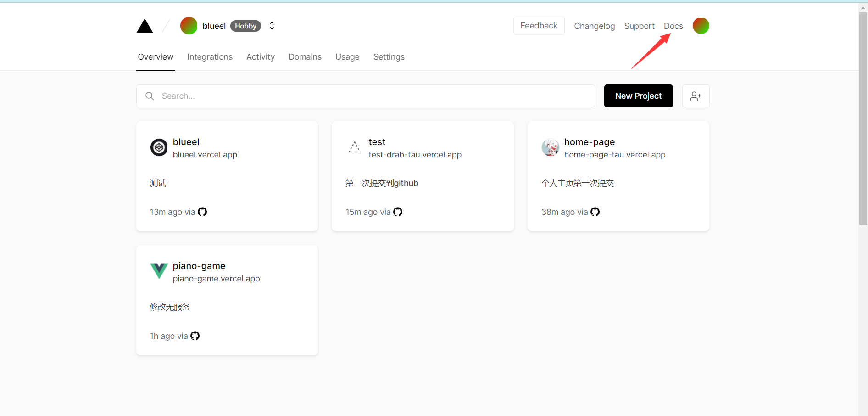Visit piano-game.vercel.app link
This screenshot has height=416, width=868.
pos(217,279)
